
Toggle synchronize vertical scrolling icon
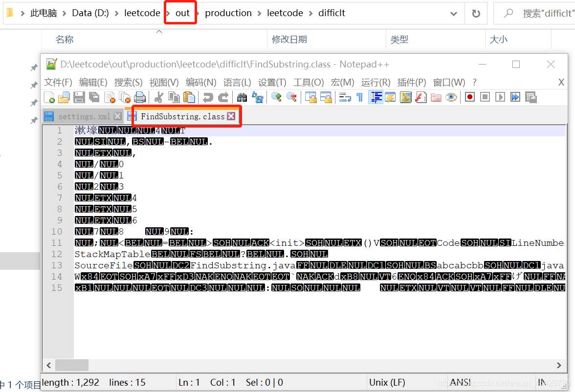click(x=310, y=97)
